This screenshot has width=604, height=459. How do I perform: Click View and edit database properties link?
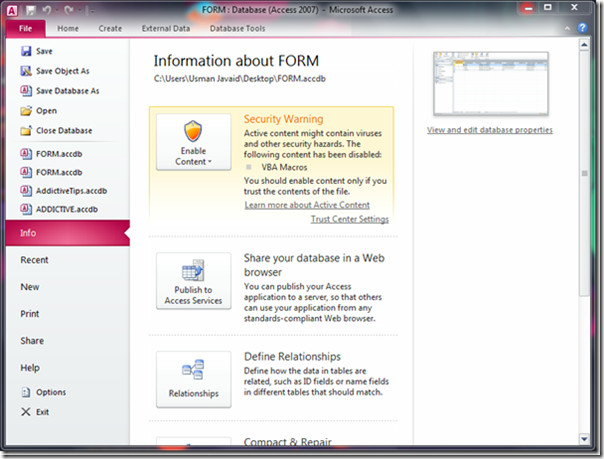[489, 130]
